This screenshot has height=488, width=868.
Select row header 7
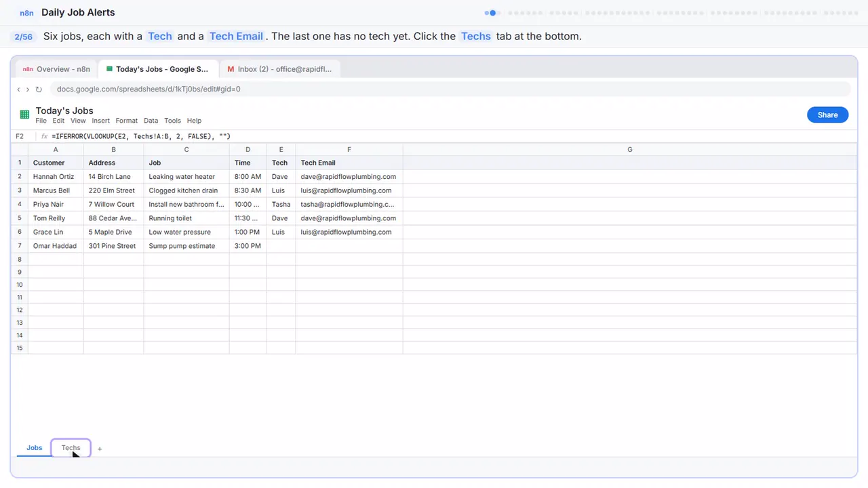[20, 246]
